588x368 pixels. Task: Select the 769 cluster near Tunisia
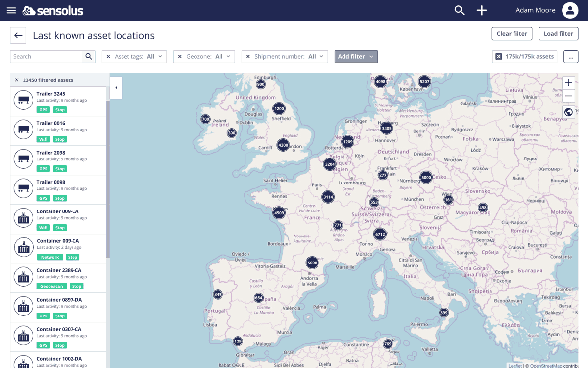tap(388, 344)
